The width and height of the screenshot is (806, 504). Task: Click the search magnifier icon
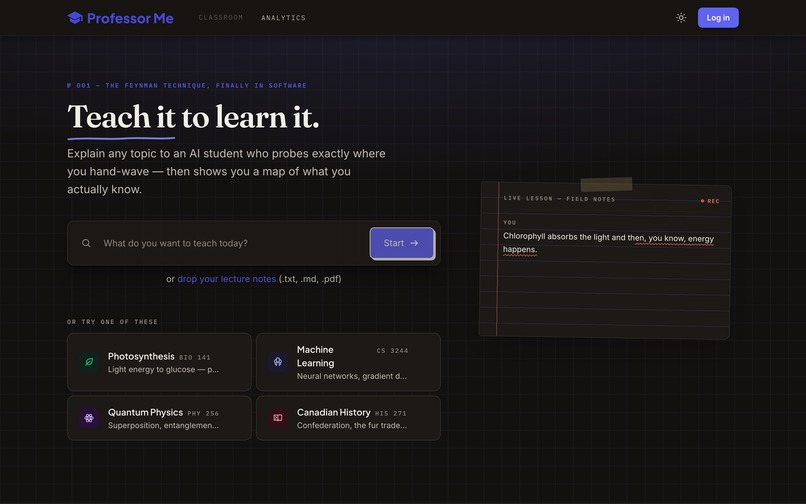86,243
